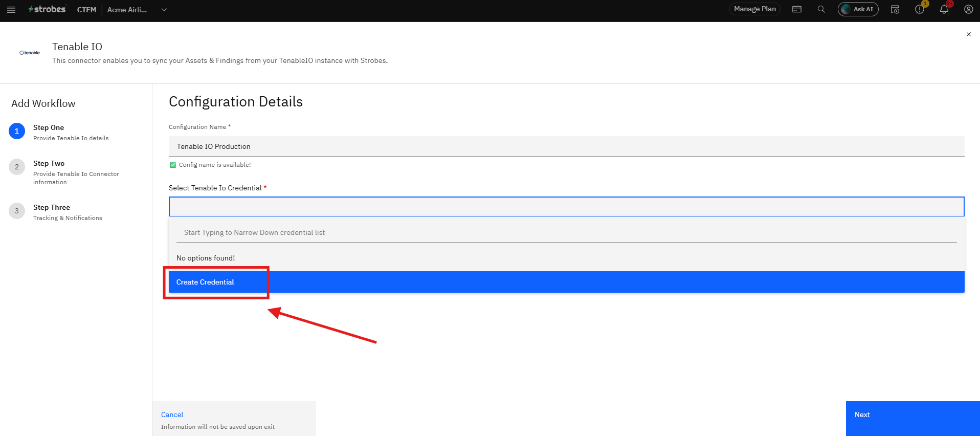Open the billing card icon
Image resolution: width=980 pixels, height=436 pixels.
[797, 9]
